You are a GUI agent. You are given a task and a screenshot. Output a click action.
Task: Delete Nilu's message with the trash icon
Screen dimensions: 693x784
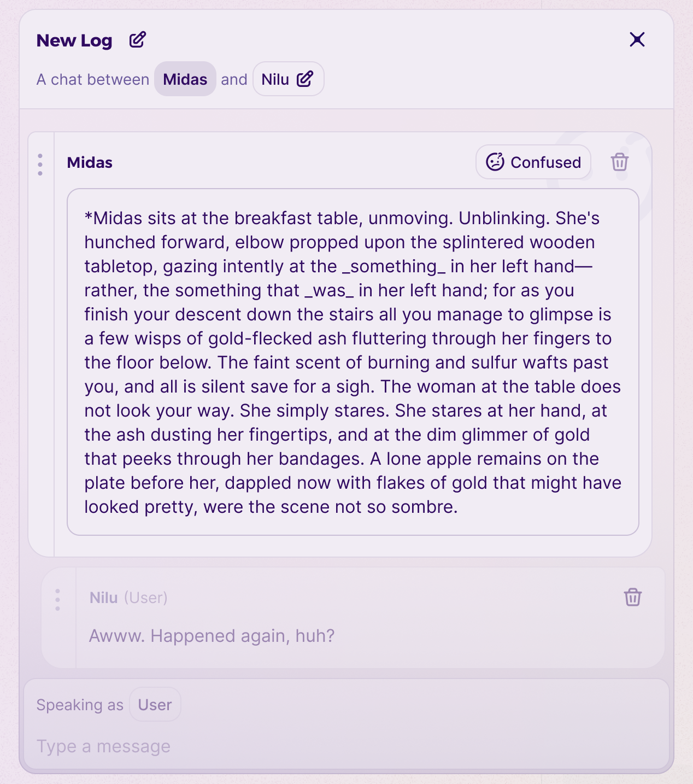633,597
